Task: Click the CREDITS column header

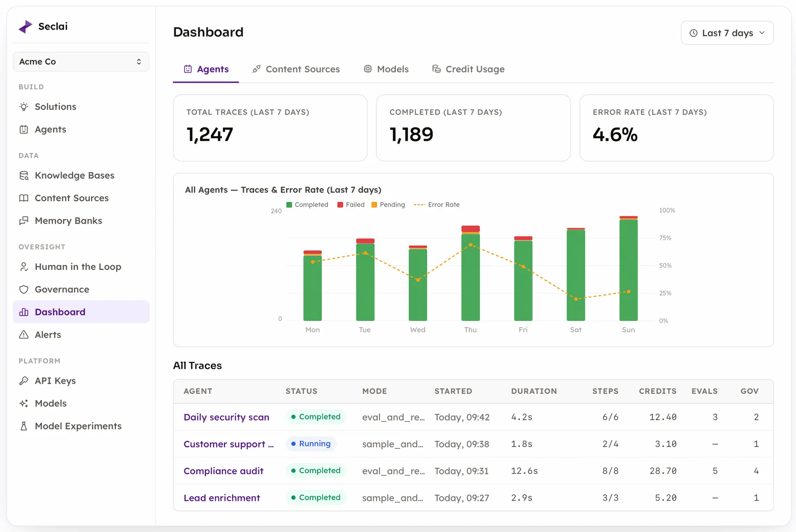Action: [658, 391]
